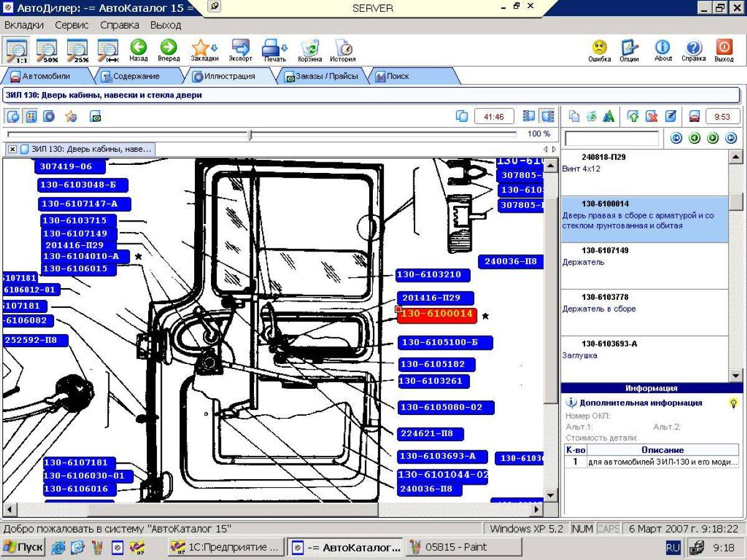
Task: Open Пуск start menu
Action: click(22, 548)
